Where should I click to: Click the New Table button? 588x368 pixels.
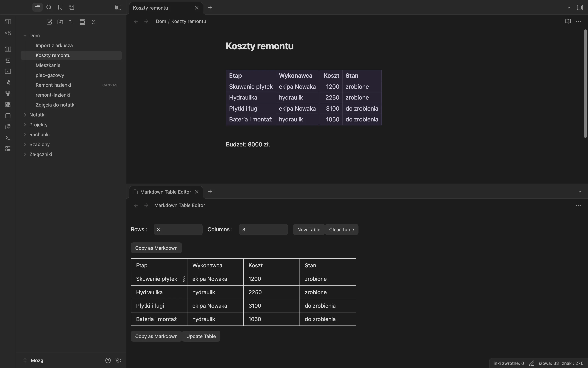tap(309, 229)
